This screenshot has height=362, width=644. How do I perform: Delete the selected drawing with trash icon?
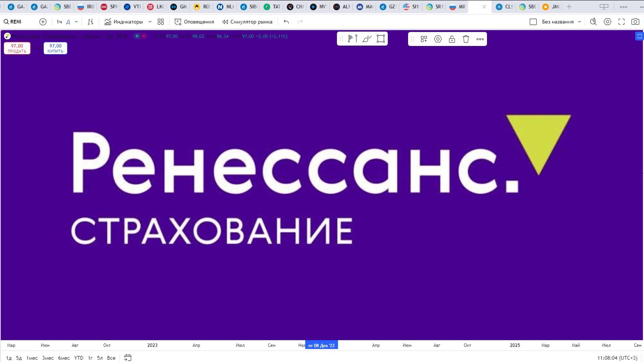466,39
